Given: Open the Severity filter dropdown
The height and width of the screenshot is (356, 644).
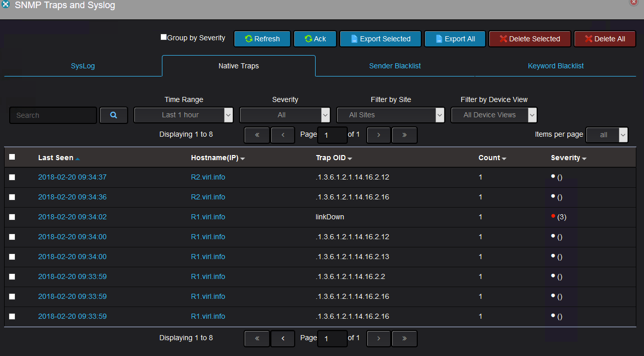Looking at the screenshot, I should point(284,115).
